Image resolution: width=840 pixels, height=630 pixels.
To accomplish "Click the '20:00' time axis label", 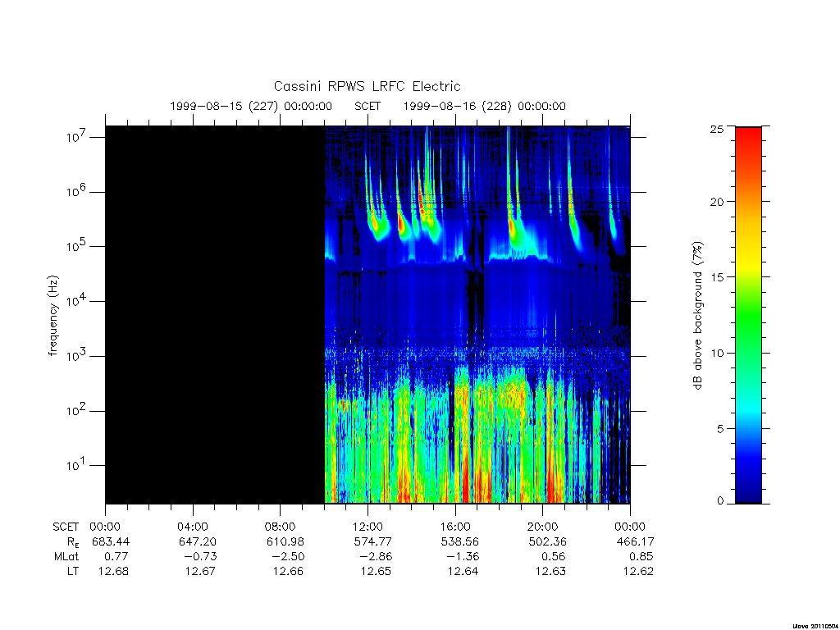I will point(543,527).
